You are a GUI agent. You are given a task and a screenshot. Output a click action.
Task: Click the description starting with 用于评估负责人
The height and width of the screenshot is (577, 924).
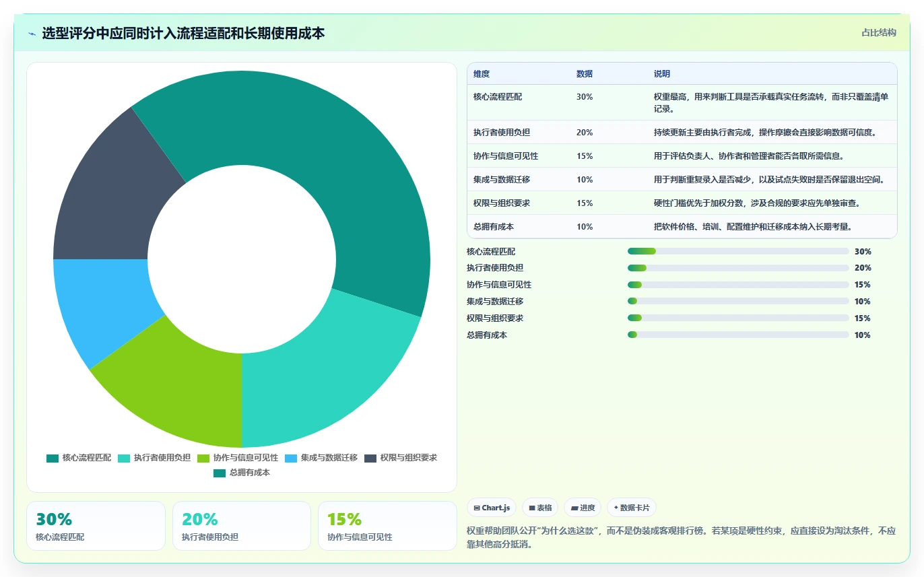pyautogui.click(x=749, y=156)
